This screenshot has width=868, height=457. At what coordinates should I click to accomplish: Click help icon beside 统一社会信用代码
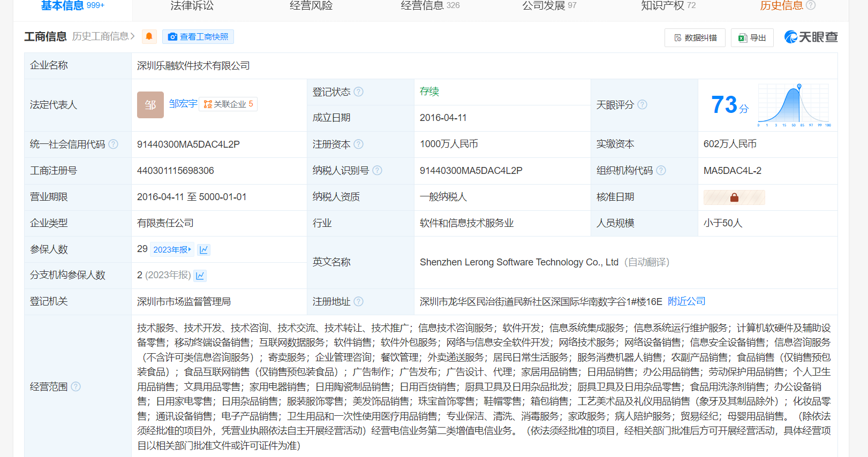pos(114,144)
